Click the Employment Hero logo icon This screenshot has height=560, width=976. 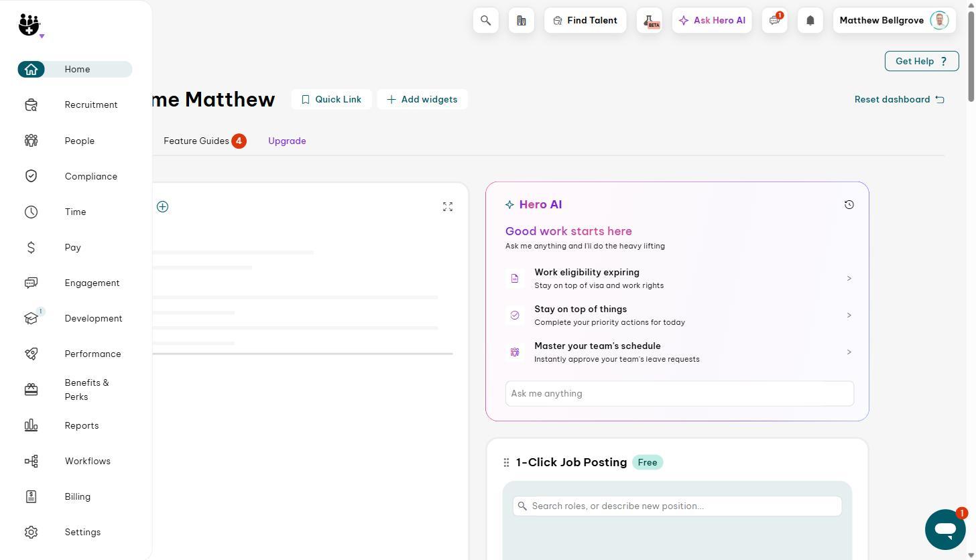(x=29, y=24)
